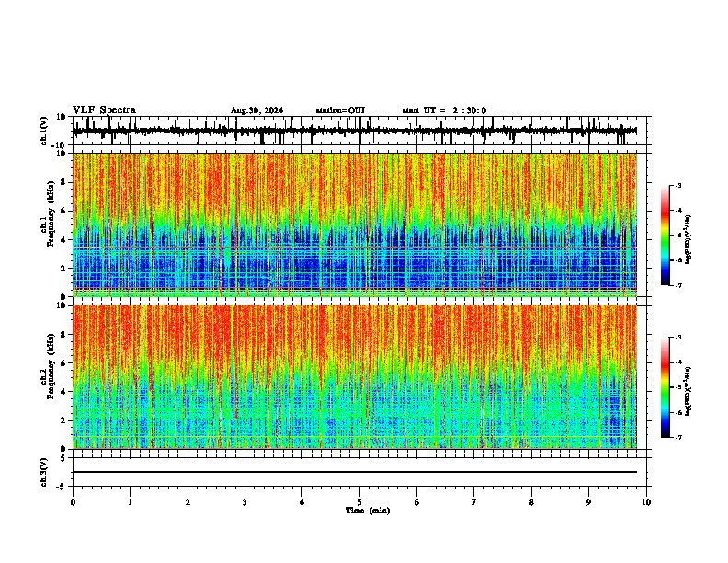Click the 'station=OUJ' label

point(340,110)
